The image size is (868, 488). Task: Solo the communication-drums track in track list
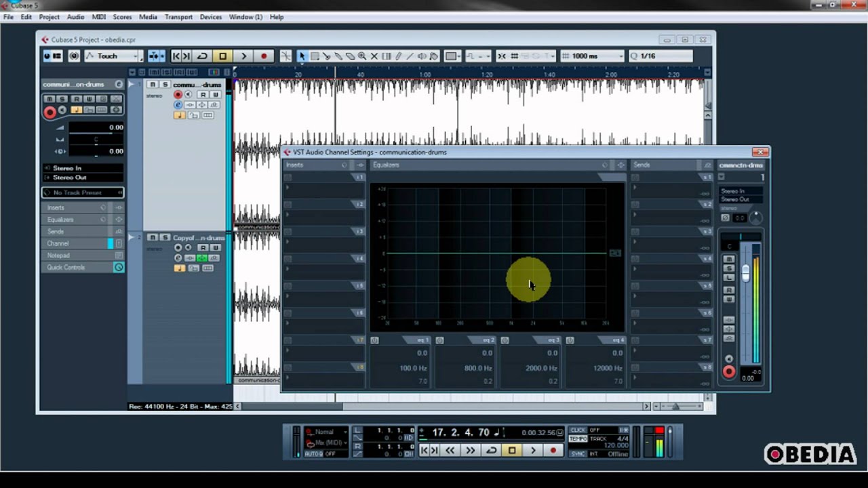165,84
